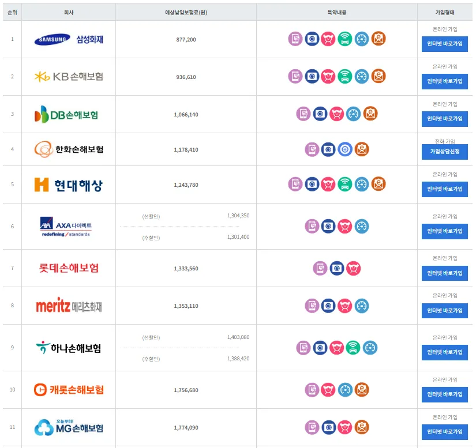The image size is (476, 448).
Task: Click the 캐롯손해보험 logo
Action: [x=69, y=390]
